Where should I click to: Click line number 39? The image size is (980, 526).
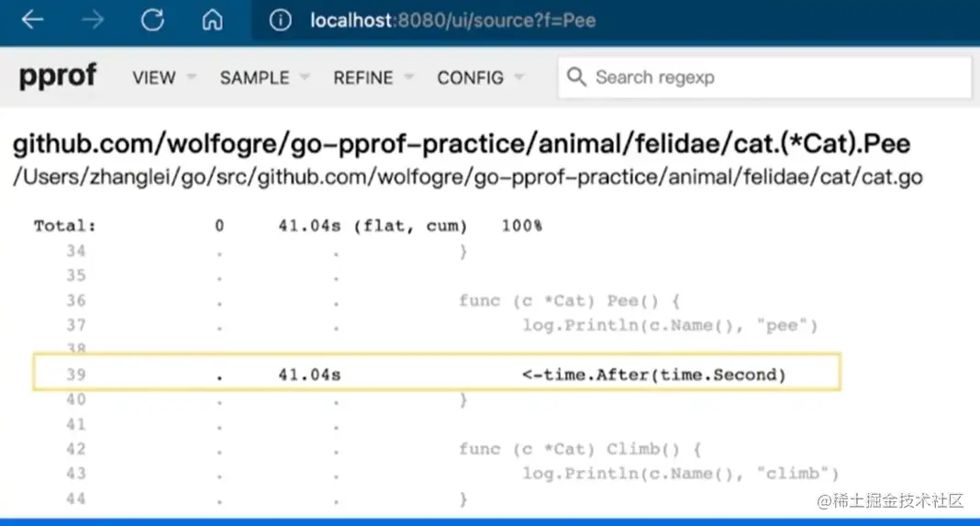click(75, 375)
